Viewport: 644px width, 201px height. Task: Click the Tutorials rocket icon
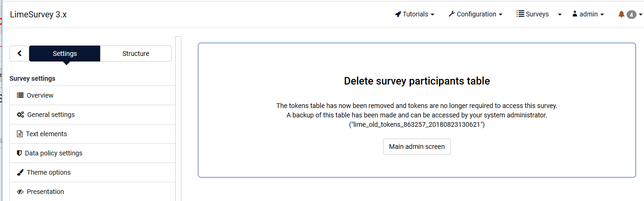point(398,14)
